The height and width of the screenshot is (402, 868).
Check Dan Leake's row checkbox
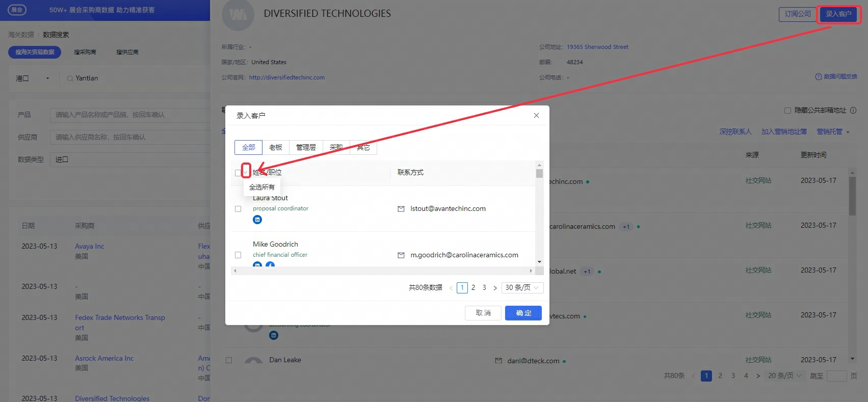pyautogui.click(x=229, y=360)
